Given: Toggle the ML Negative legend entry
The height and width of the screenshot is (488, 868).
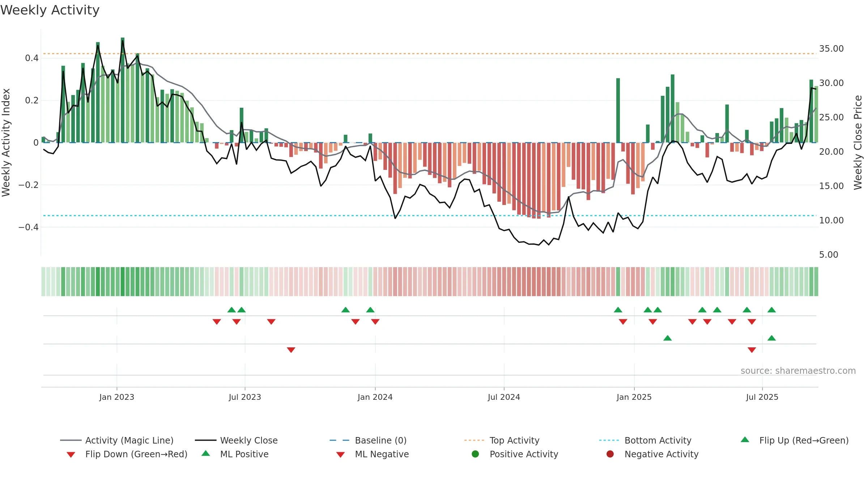Looking at the screenshot, I should click(x=373, y=454).
